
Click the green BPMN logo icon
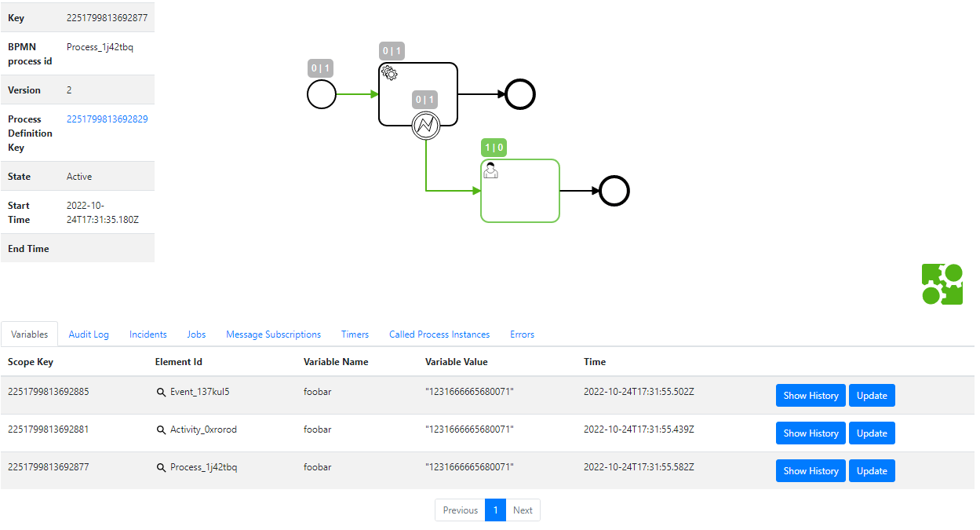click(x=942, y=283)
